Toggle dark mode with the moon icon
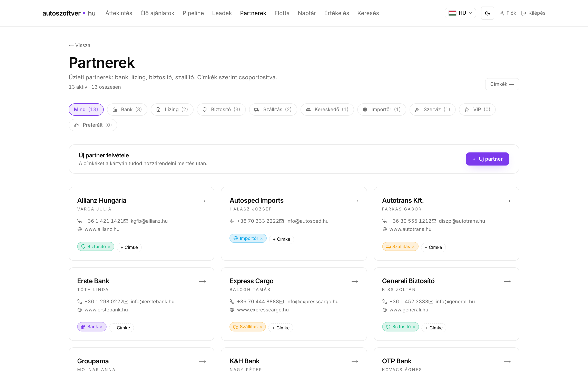Screen dimensions: 588x376 coord(487,13)
